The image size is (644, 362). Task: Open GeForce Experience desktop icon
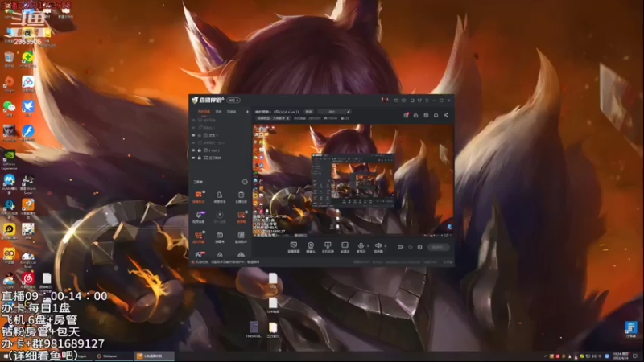(9, 159)
